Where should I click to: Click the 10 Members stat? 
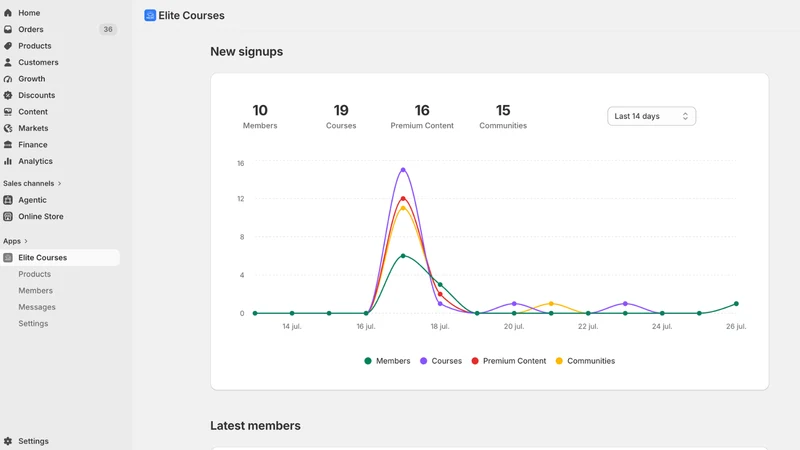tap(260, 117)
